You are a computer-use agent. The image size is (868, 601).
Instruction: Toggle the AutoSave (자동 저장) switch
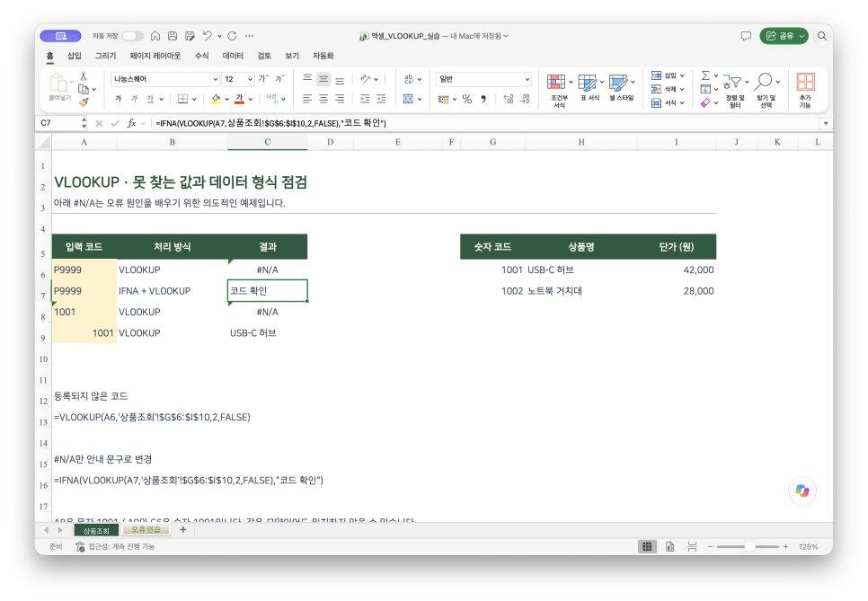click(x=133, y=36)
